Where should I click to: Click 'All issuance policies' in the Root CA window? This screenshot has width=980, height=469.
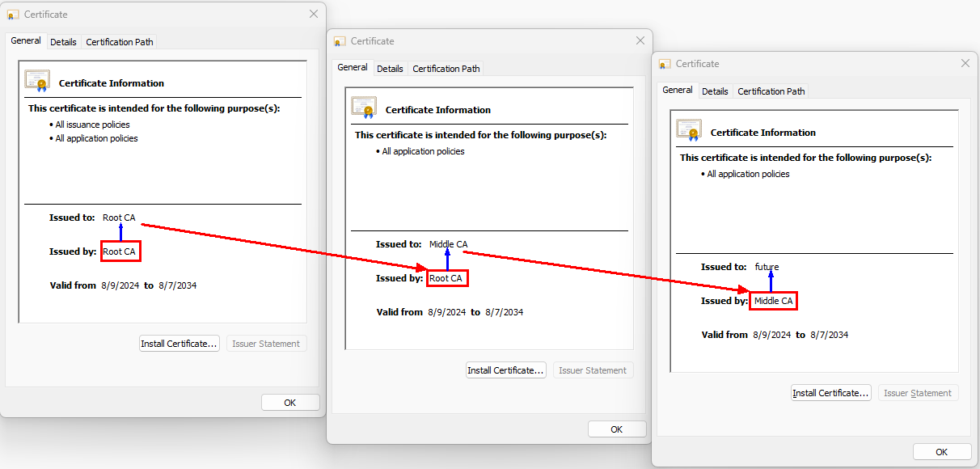click(92, 125)
